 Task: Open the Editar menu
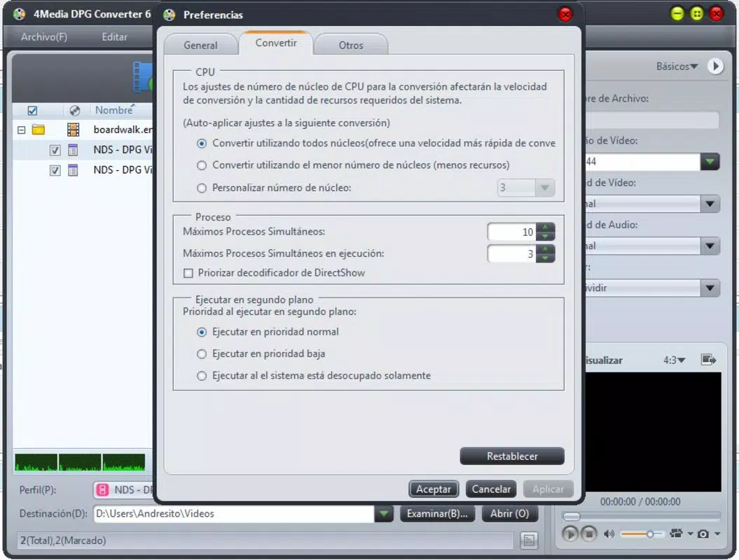point(114,36)
